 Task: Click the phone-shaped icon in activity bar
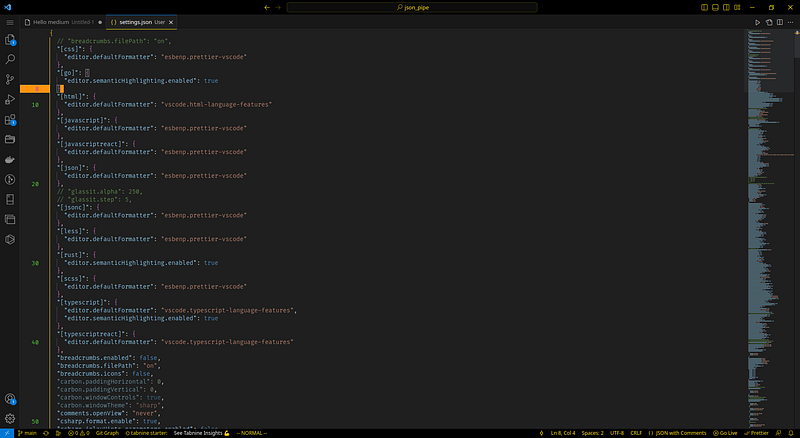click(x=10, y=200)
